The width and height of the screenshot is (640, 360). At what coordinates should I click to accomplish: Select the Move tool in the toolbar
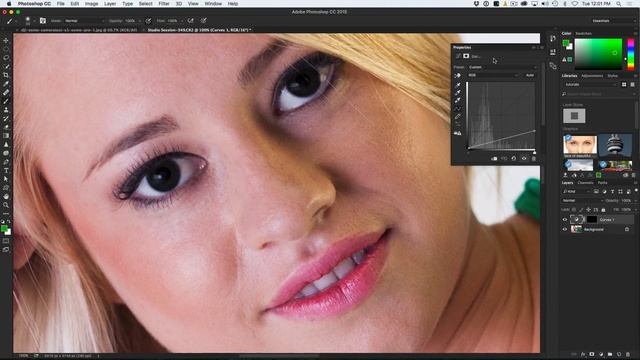click(x=6, y=40)
